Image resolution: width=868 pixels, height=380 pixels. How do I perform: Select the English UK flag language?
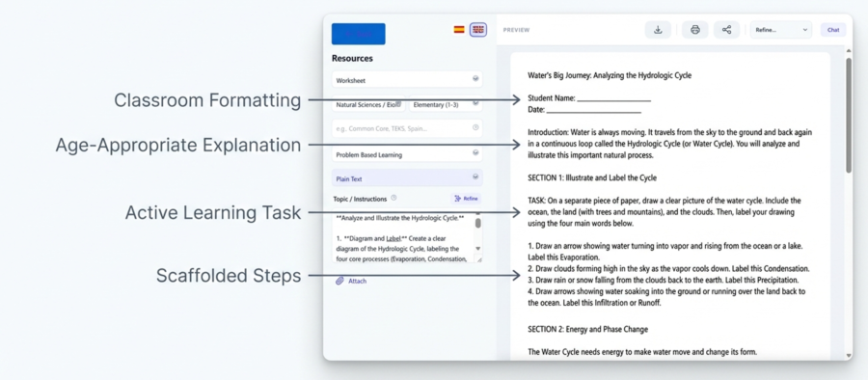(x=477, y=30)
